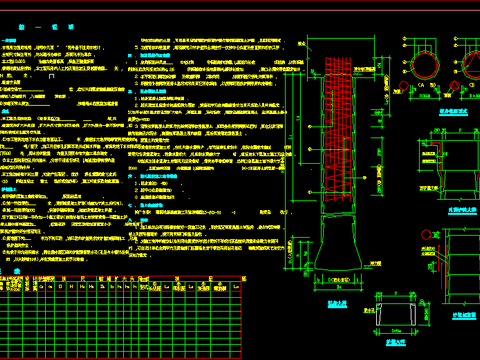This screenshot has width=480, height=360.
Task: Select the pink horizontal border line at top
Action: pos(240,11)
